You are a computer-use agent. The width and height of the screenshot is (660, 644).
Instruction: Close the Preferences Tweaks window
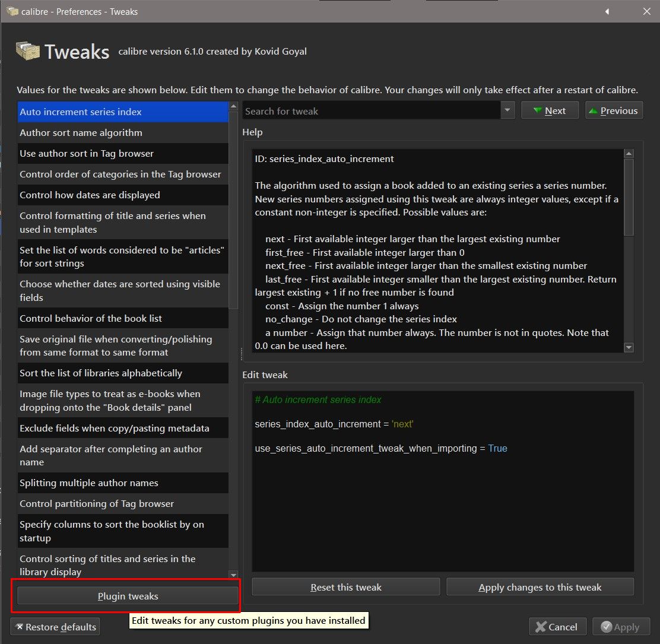646,11
